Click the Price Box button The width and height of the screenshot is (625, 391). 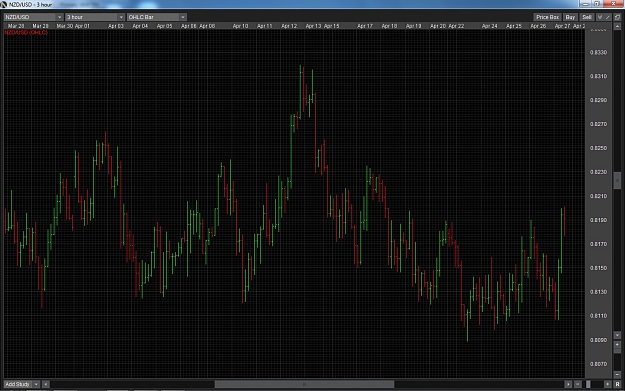coord(547,17)
